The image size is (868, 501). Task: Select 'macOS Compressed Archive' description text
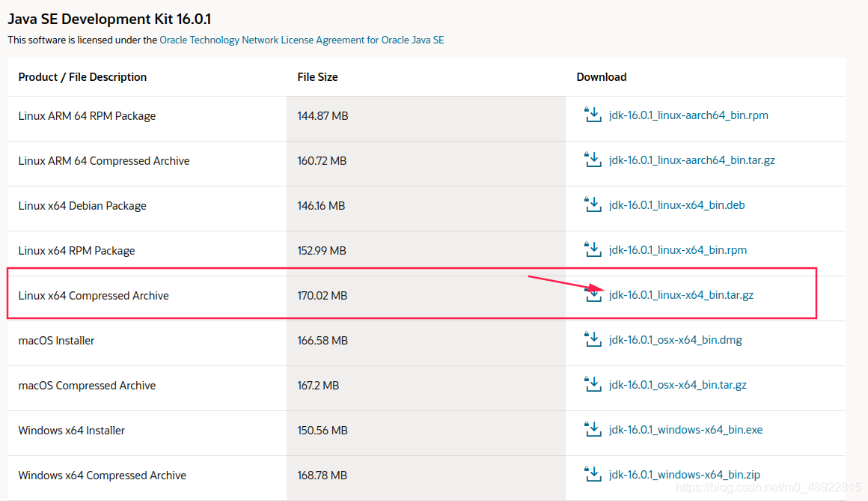(x=87, y=385)
